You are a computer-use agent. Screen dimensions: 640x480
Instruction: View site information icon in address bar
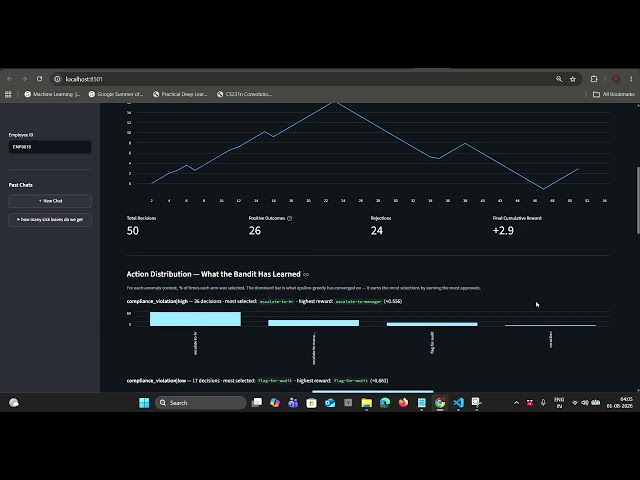pyautogui.click(x=58, y=79)
